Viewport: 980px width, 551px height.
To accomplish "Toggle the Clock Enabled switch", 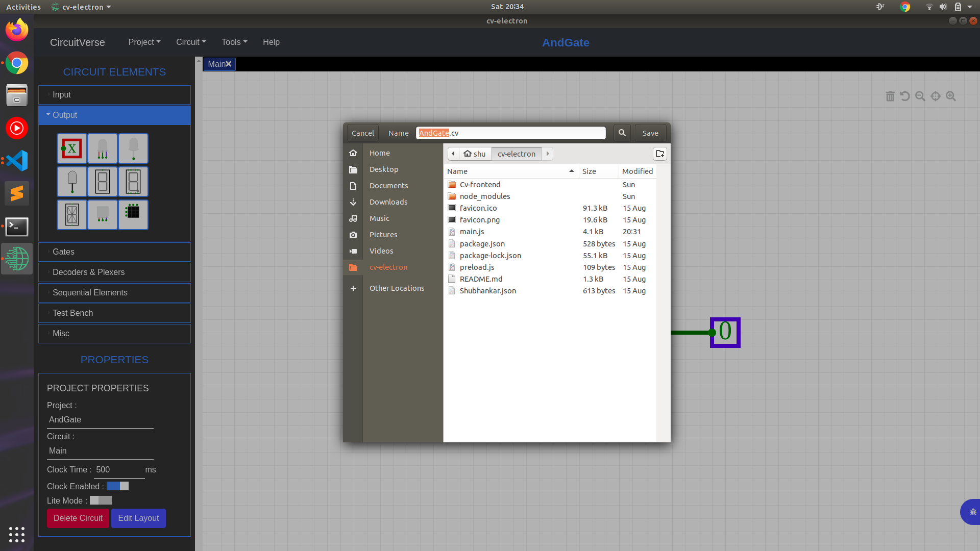I will [117, 486].
